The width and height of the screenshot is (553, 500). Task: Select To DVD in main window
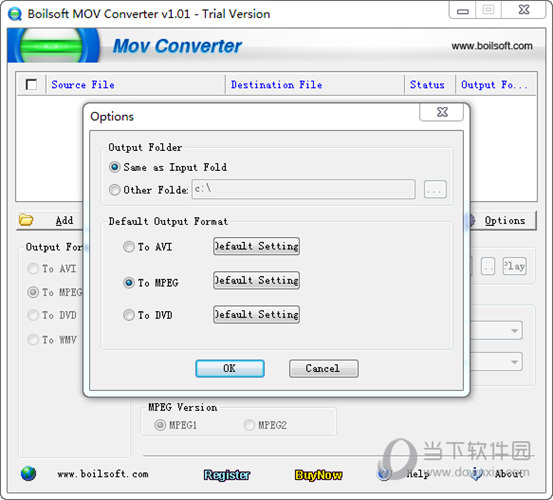pyautogui.click(x=33, y=315)
